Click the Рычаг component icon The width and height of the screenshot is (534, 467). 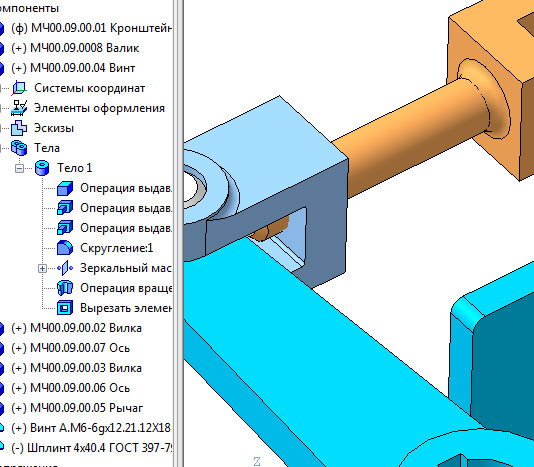[1, 408]
